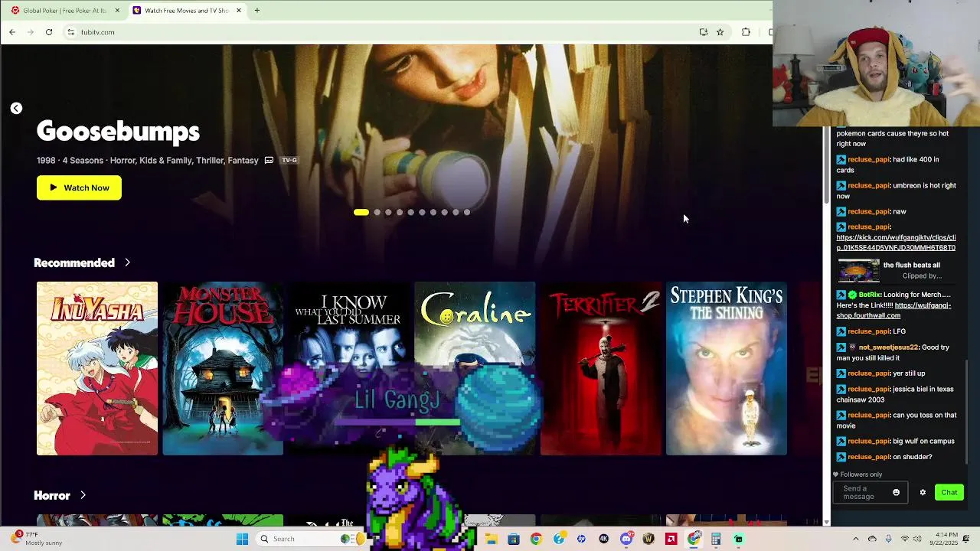Bookmark this page with the star icon
The image size is (980, 551).
720,32
